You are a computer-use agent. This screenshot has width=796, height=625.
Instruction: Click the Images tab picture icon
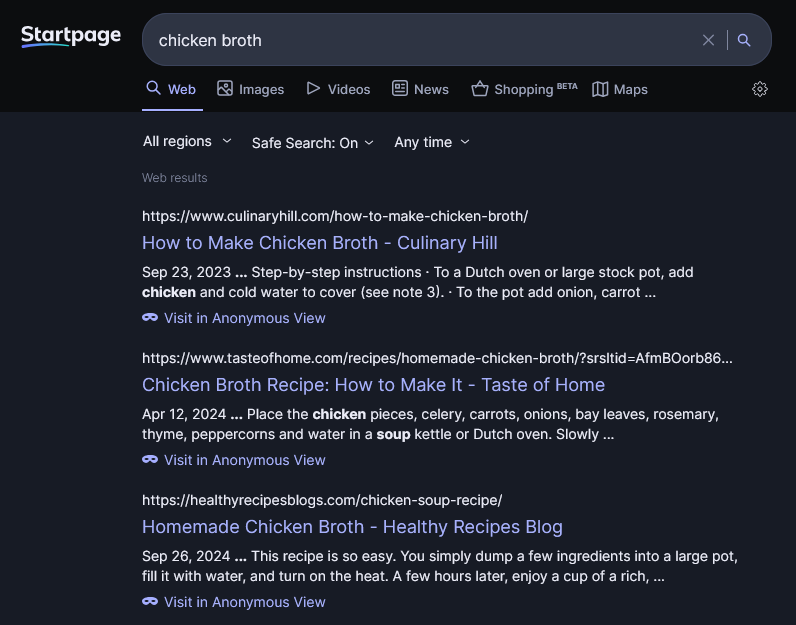coord(225,88)
